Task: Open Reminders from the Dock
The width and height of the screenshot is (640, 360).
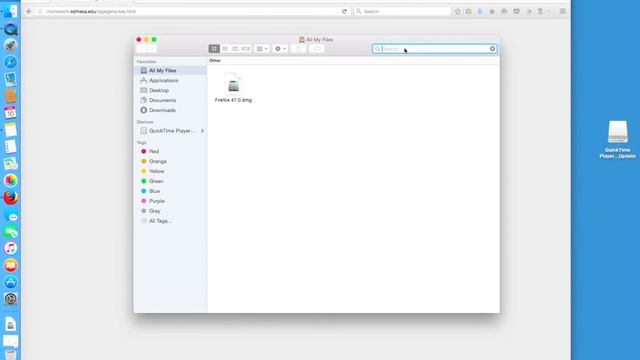Action: (11, 147)
